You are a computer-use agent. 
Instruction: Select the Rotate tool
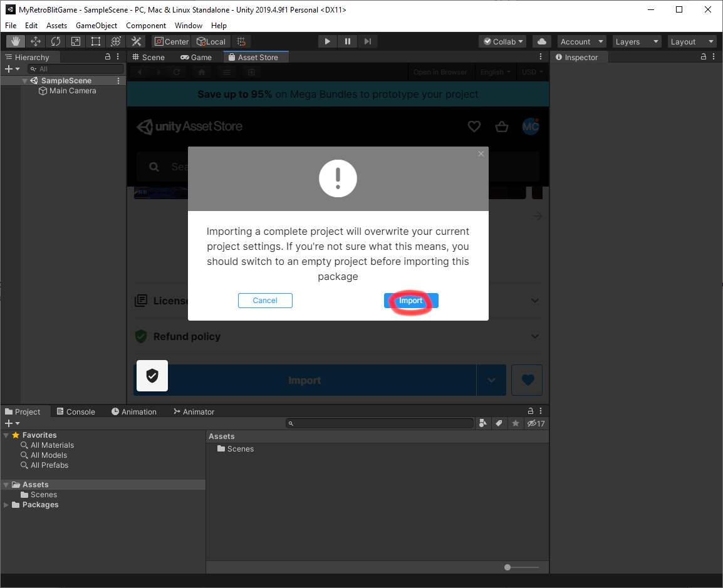pos(56,41)
